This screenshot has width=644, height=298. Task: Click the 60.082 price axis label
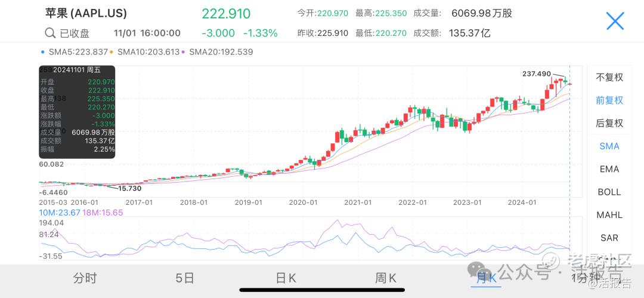[x=51, y=164]
